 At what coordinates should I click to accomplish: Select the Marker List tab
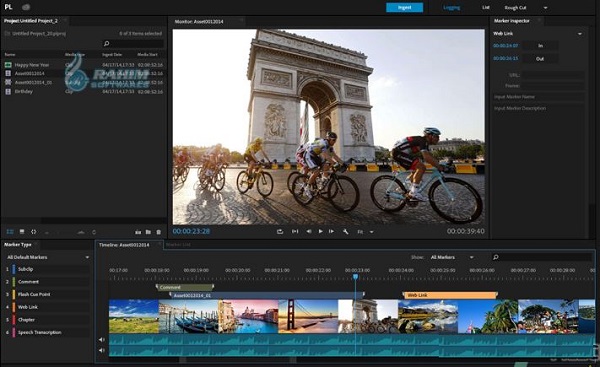pos(178,245)
